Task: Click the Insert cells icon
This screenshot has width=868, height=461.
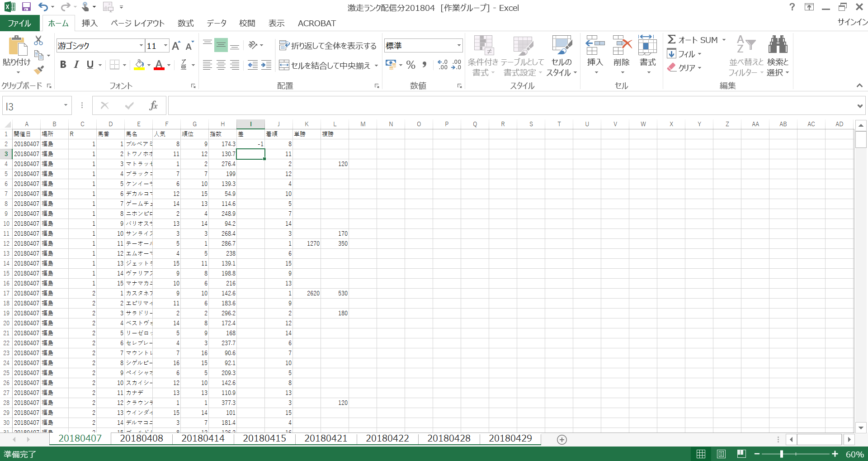Action: 595,45
